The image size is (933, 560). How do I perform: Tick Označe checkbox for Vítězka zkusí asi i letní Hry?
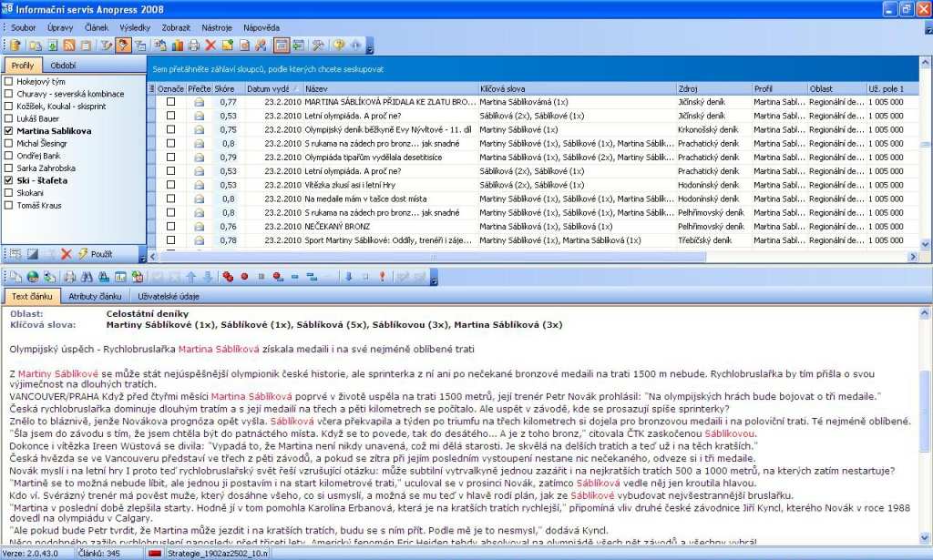(170, 184)
